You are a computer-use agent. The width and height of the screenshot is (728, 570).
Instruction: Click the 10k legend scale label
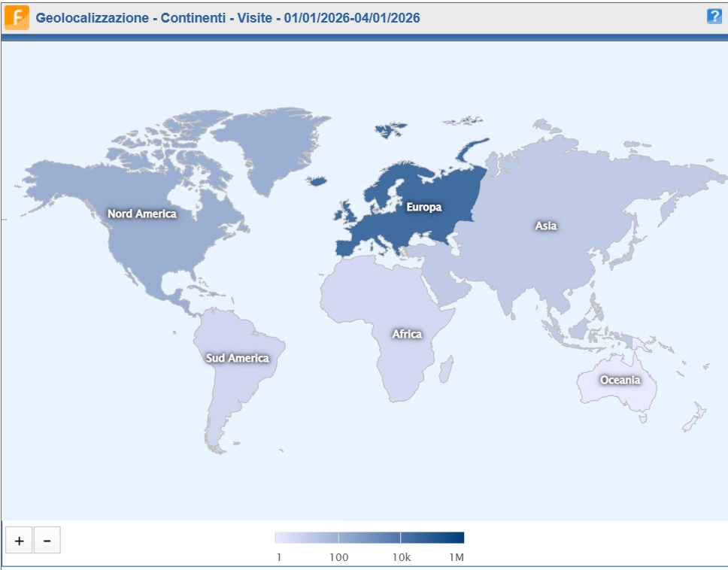402,558
